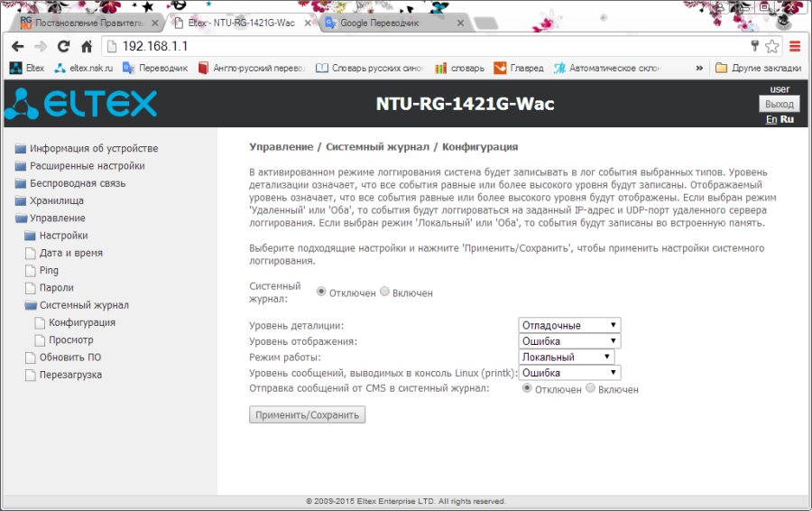Image resolution: width=812 pixels, height=511 pixels.
Task: Open the Англо-русский перевод bookmark
Action: (x=253, y=68)
